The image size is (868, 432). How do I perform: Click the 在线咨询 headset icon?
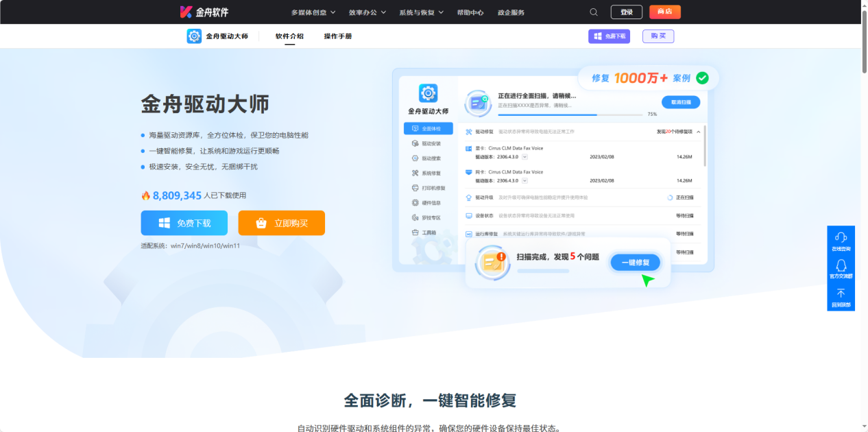[841, 237]
